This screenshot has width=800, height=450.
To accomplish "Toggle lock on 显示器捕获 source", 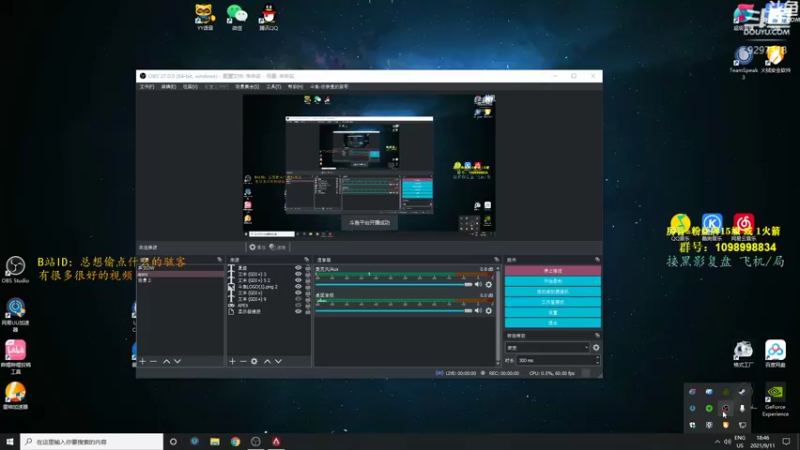I will click(307, 311).
